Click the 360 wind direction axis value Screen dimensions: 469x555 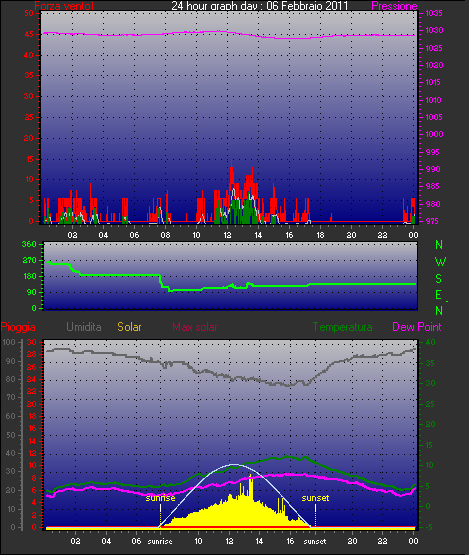(29, 244)
